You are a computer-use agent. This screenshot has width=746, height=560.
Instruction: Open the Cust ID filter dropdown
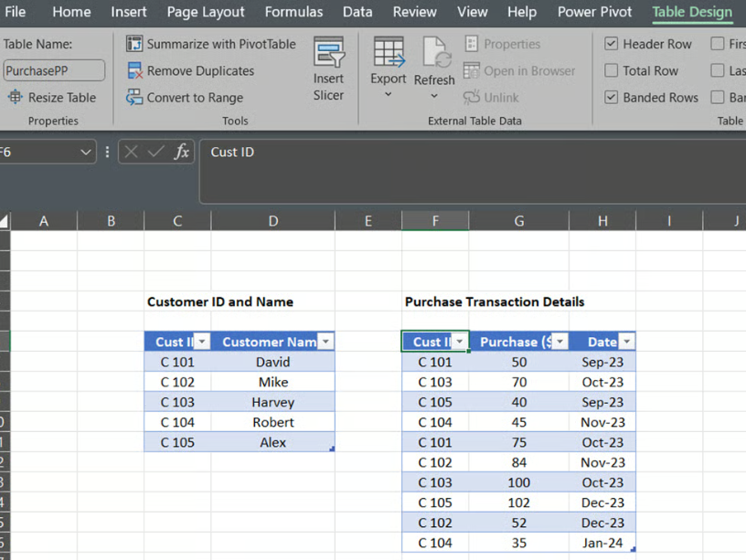point(459,341)
